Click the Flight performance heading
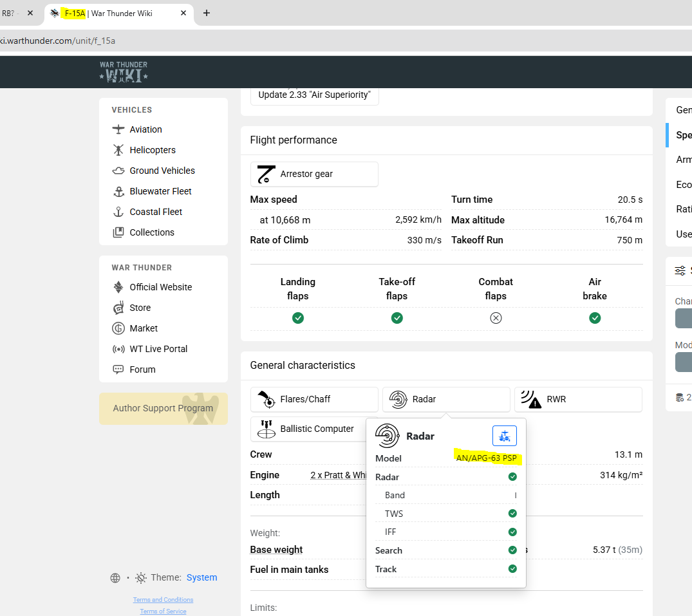 294,140
